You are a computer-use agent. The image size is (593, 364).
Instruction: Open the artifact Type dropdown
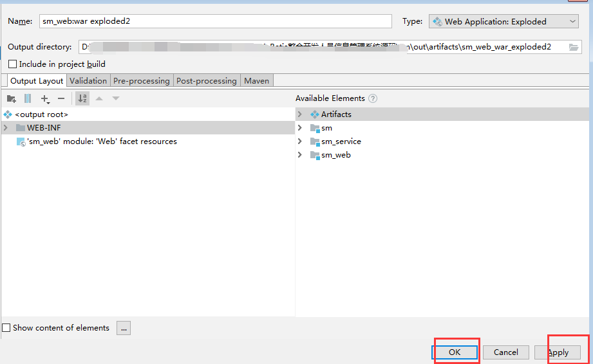point(504,21)
